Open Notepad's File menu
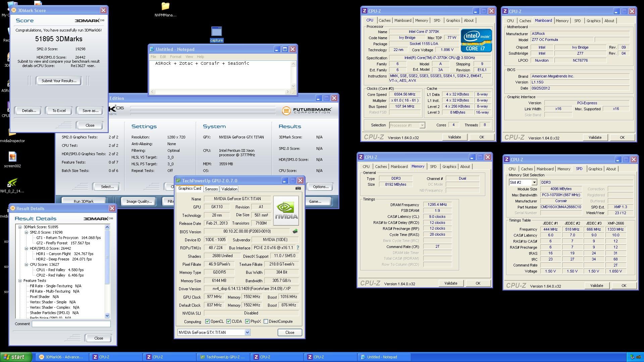Screen dimensions: 644x362 click(153, 57)
